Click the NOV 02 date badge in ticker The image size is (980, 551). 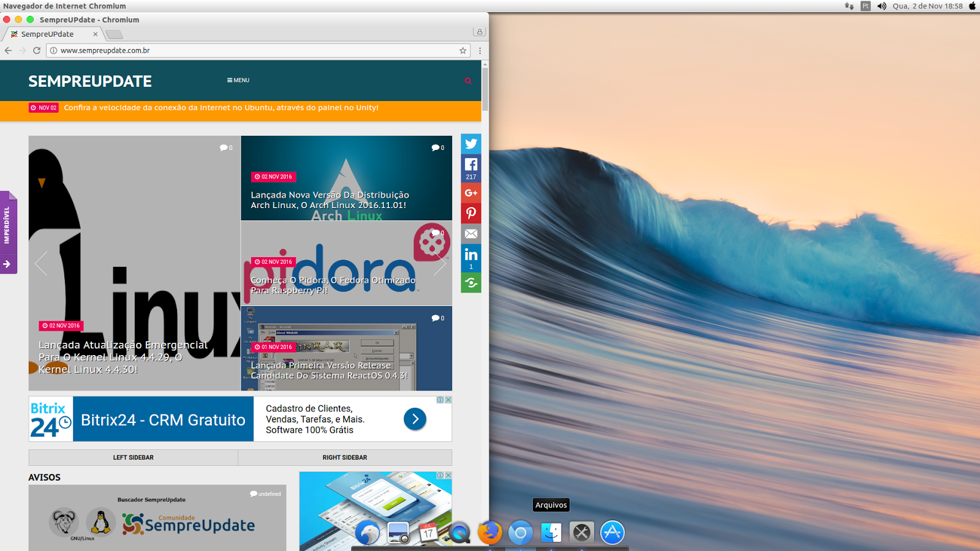tap(43, 108)
